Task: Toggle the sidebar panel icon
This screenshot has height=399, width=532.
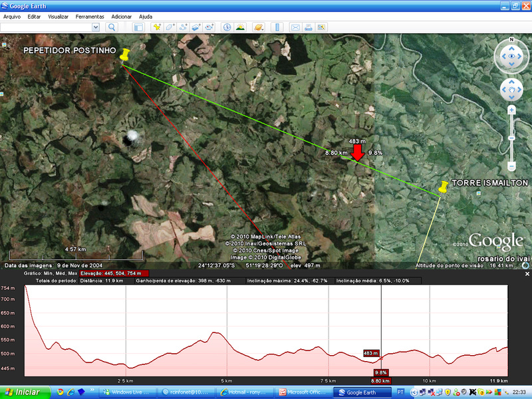Action: (138, 27)
